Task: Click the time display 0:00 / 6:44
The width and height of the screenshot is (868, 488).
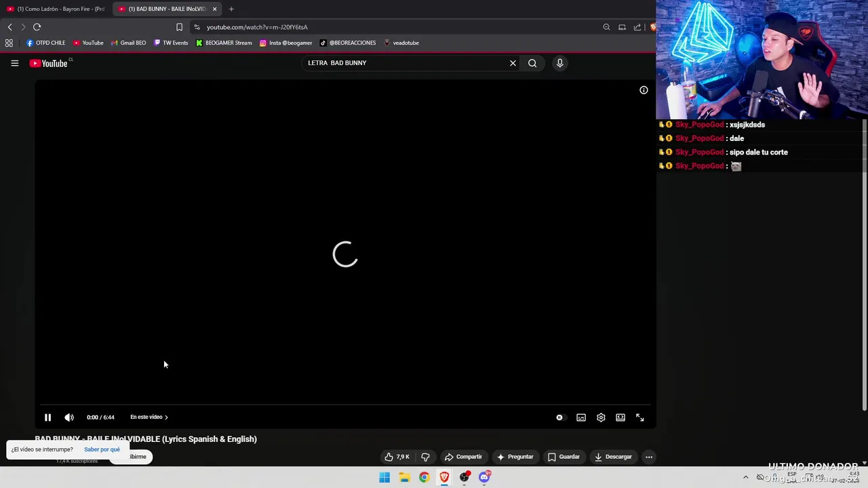Action: [100, 418]
